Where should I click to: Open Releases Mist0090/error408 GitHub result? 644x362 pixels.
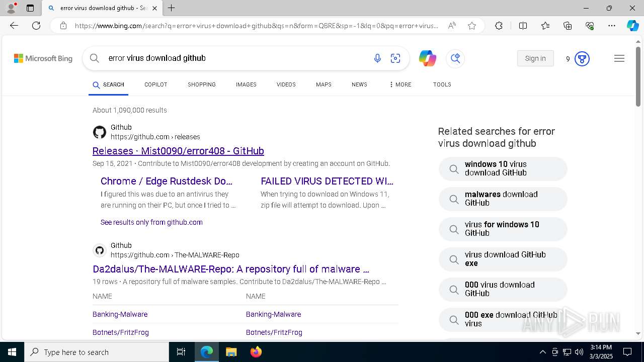(x=178, y=151)
